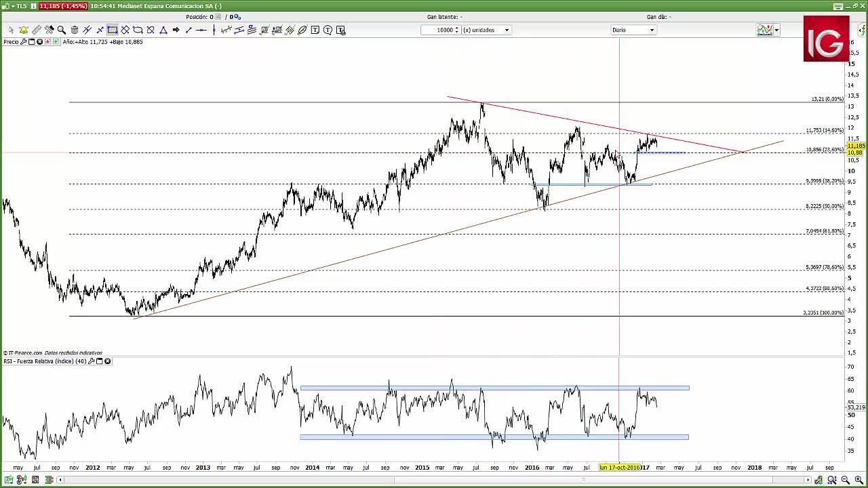This screenshot has height=488, width=868.
Task: Choose the Fibonacci fan tool
Action: click(x=290, y=30)
